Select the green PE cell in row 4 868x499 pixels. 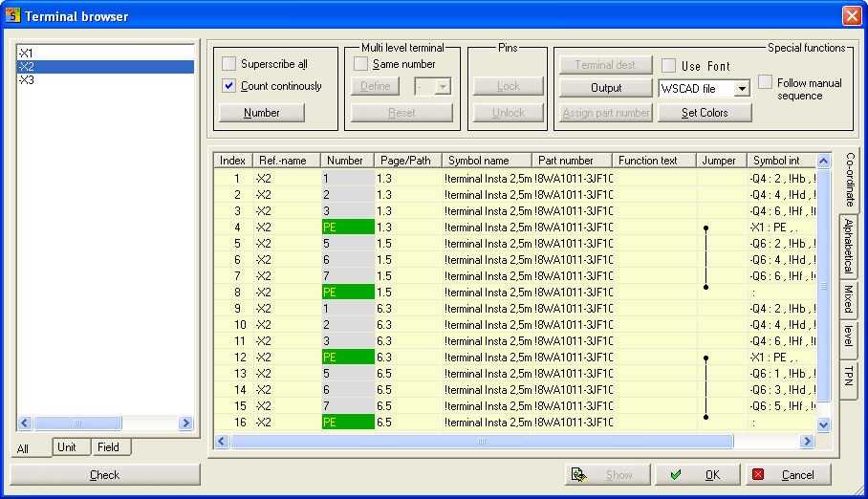[348, 228]
